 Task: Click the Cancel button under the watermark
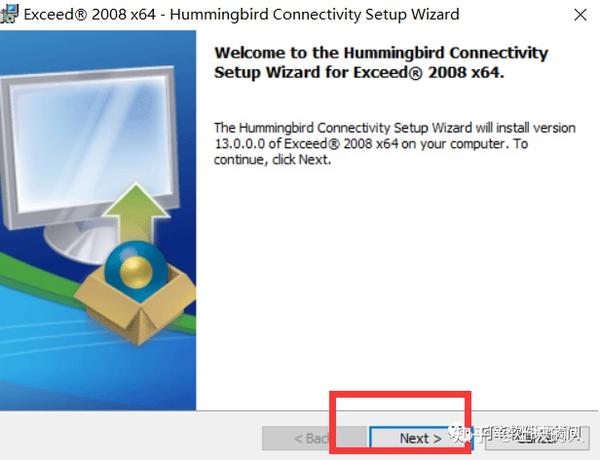point(537,438)
